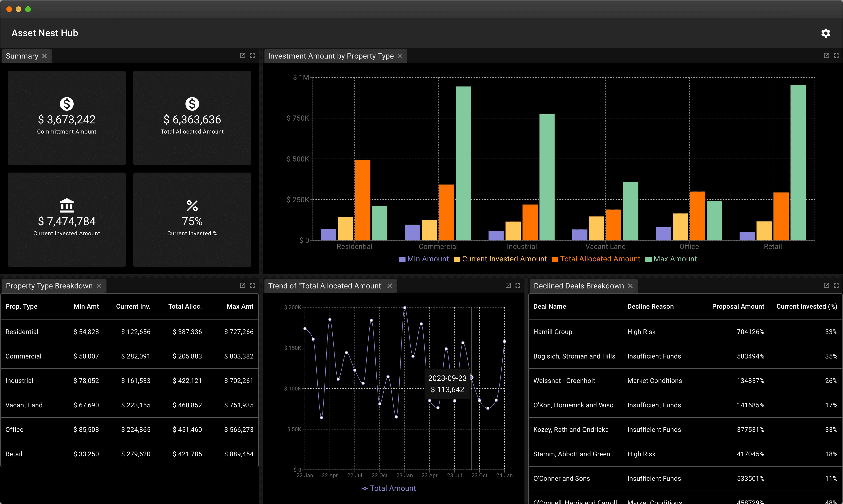Screen dimensions: 843x504
Task: Select the Summary panel tab
Action: 22,56
